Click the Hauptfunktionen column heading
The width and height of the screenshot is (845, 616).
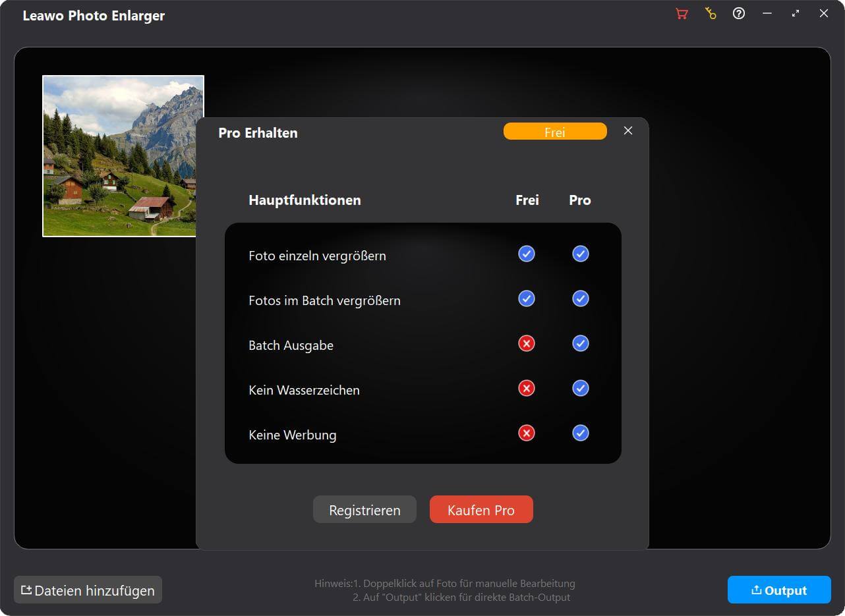tap(305, 200)
